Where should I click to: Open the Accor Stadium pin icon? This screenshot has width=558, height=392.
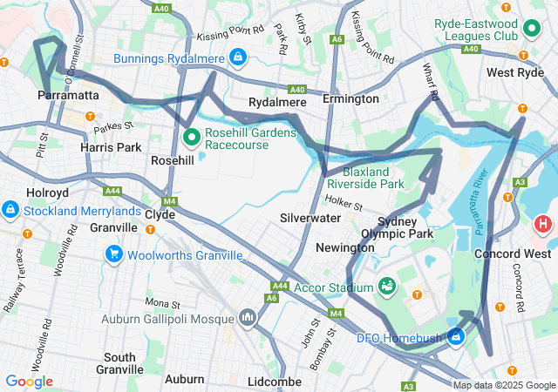pyautogui.click(x=387, y=287)
